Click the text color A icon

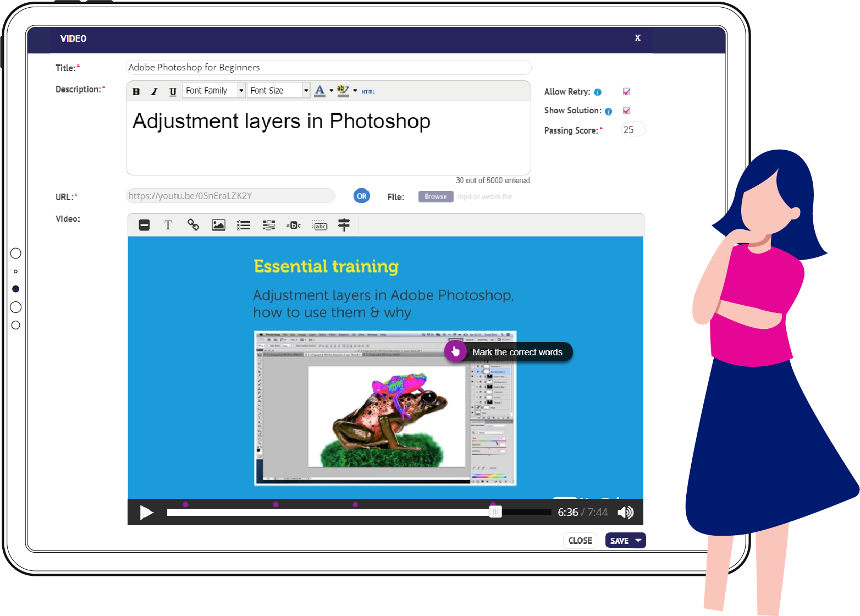click(x=319, y=90)
